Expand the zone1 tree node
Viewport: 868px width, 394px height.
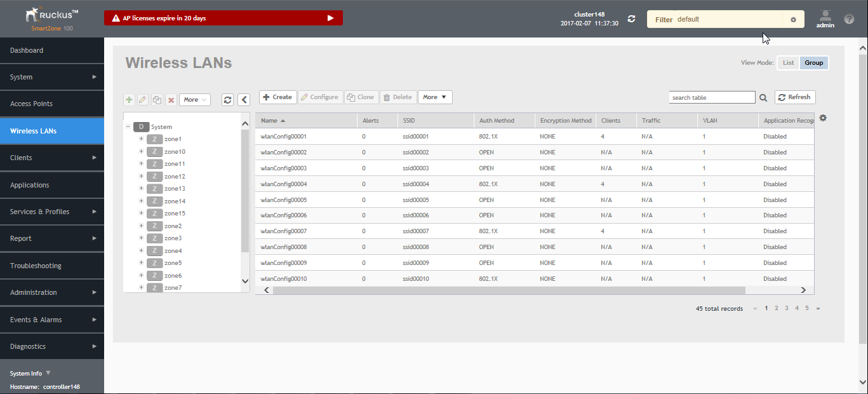[141, 139]
